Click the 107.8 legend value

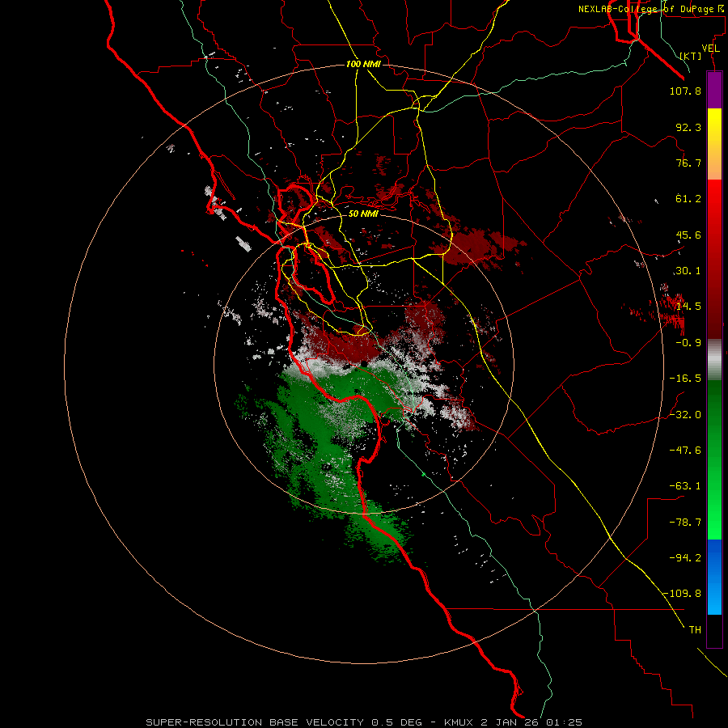pyautogui.click(x=685, y=91)
